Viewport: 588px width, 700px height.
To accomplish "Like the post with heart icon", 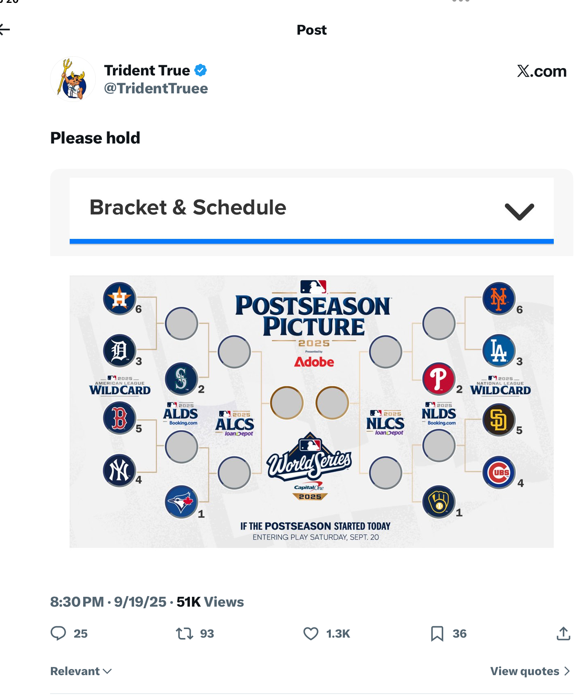I will click(x=311, y=634).
